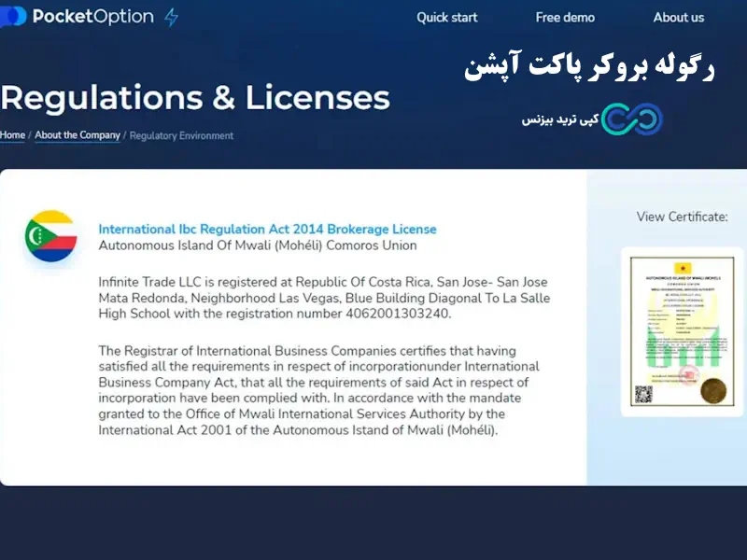Click the Regulatory Environment breadcrumb
The image size is (747, 560).
(x=181, y=135)
